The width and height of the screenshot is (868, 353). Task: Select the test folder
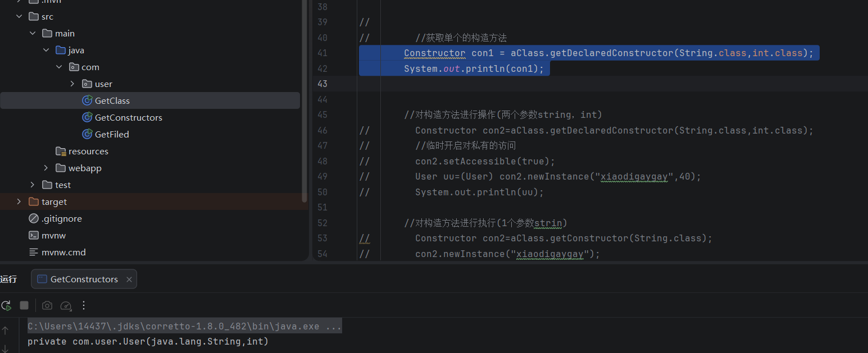click(63, 185)
